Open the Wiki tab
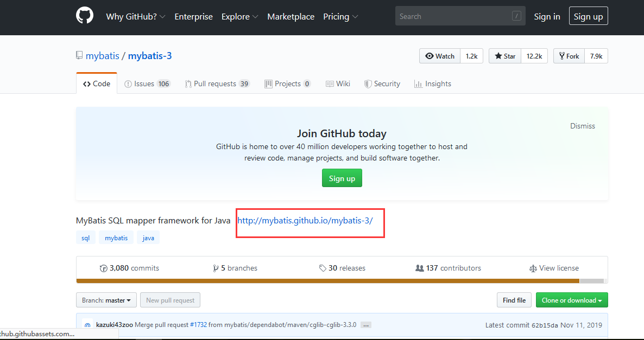 338,84
